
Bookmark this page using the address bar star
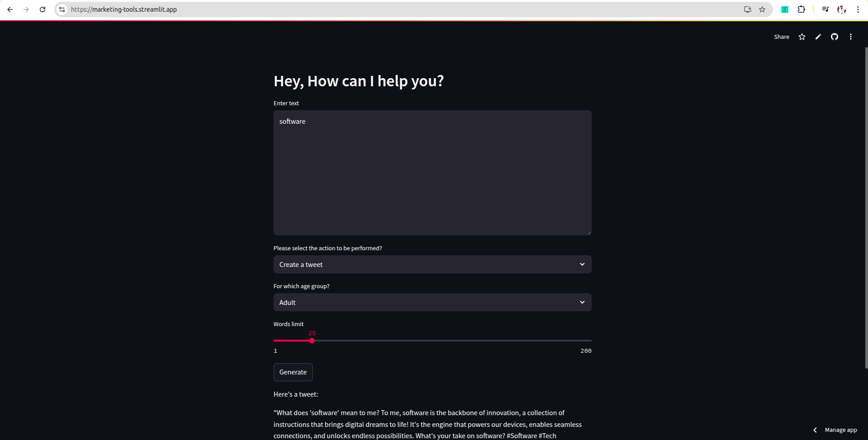[x=762, y=9]
